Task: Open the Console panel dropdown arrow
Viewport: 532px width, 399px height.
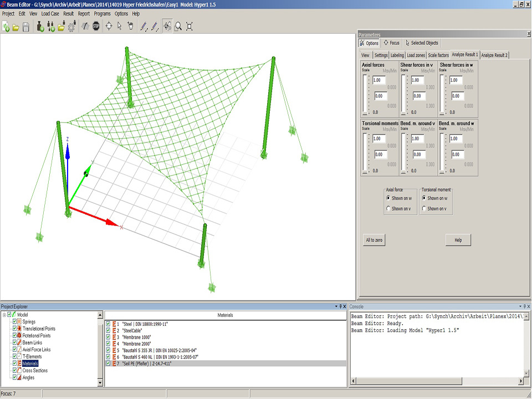Action: (x=521, y=306)
